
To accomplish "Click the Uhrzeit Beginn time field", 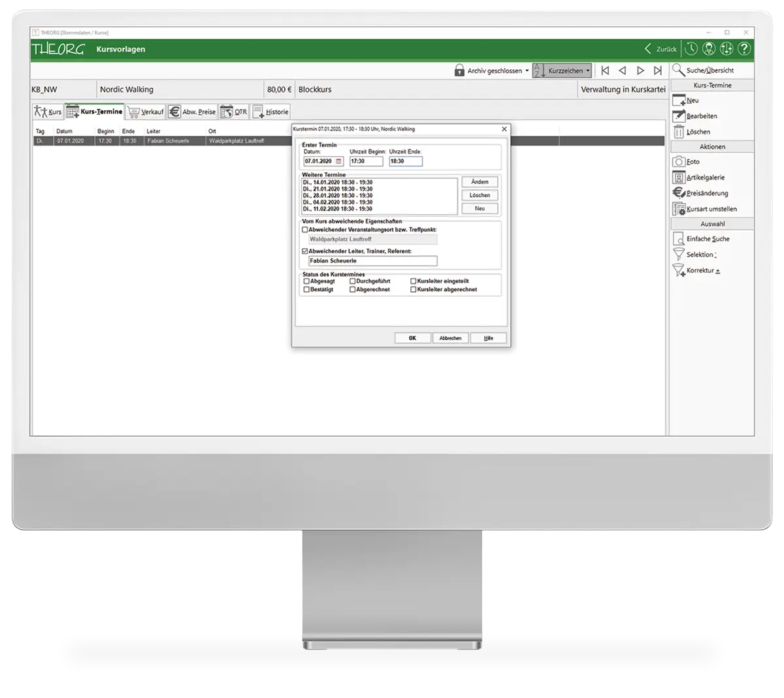I will click(x=365, y=161).
